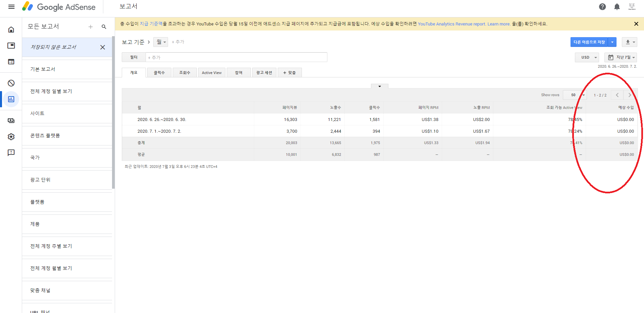The height and width of the screenshot is (313, 644).
Task: Switch to the Active View tab
Action: click(212, 72)
